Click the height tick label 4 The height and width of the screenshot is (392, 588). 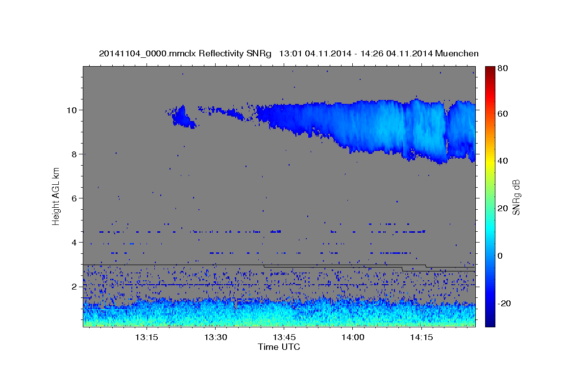click(74, 242)
